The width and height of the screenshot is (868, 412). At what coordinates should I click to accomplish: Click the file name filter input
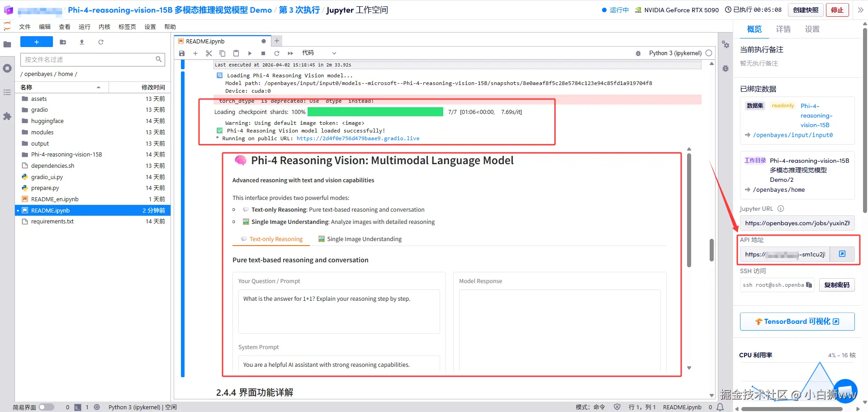(x=93, y=59)
